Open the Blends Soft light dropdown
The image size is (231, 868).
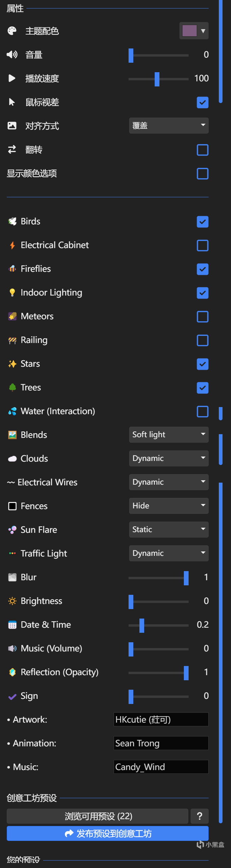point(169,435)
